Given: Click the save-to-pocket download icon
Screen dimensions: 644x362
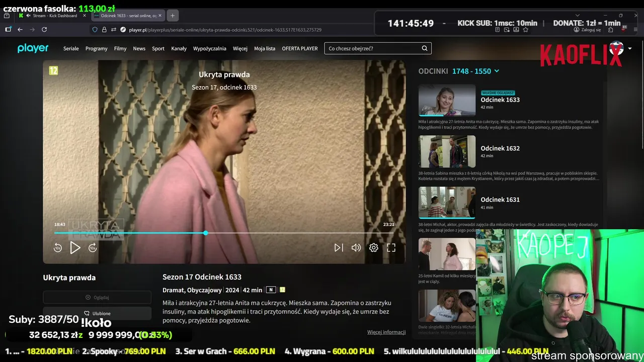Looking at the screenshot, I should (516, 30).
